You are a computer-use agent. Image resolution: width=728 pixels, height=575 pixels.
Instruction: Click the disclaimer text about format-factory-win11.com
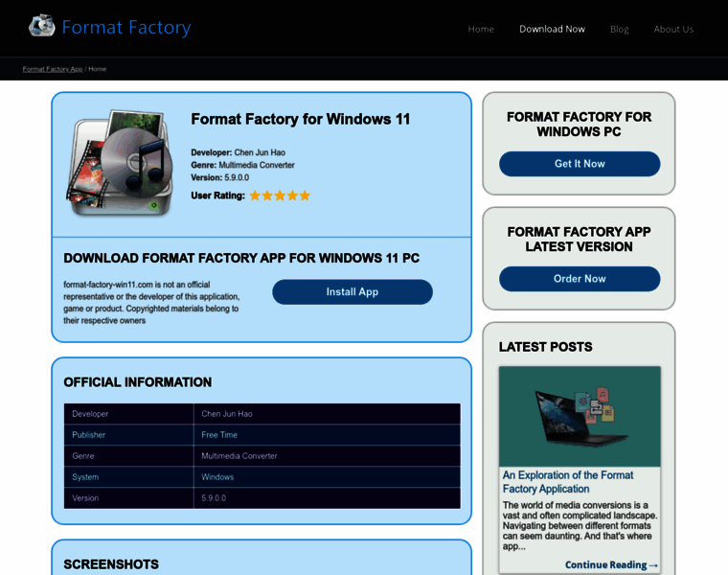(x=151, y=303)
